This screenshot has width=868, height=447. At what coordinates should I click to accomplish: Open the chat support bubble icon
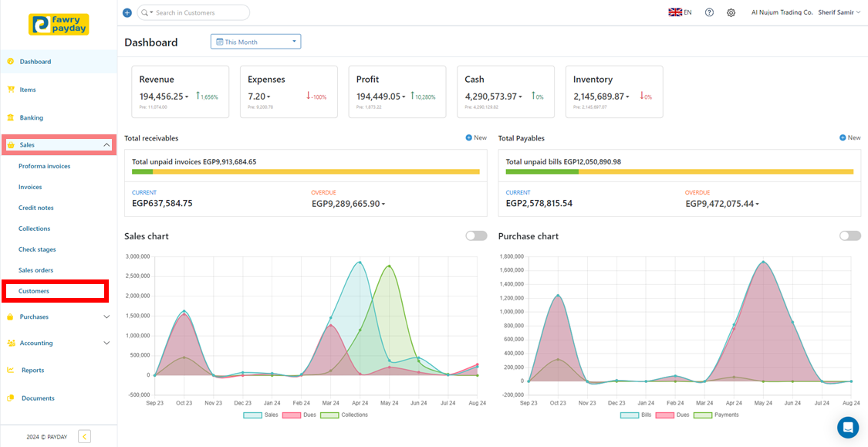[x=847, y=427]
